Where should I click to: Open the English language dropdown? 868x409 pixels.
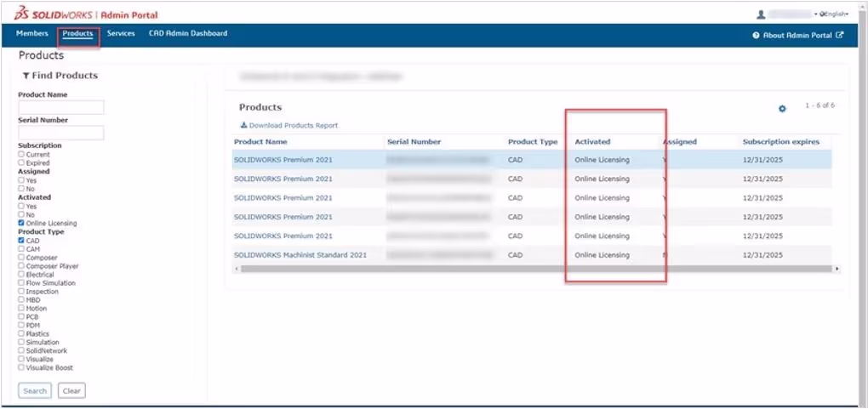tap(834, 14)
